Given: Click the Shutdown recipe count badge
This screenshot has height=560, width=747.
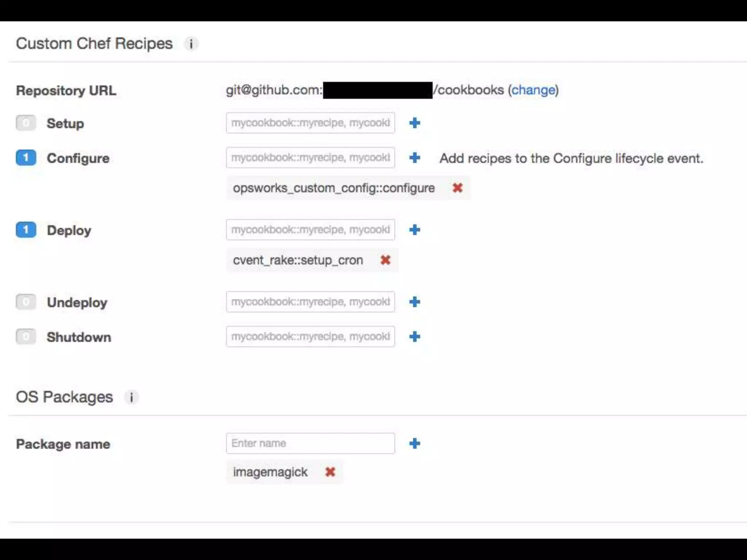Looking at the screenshot, I should point(26,337).
